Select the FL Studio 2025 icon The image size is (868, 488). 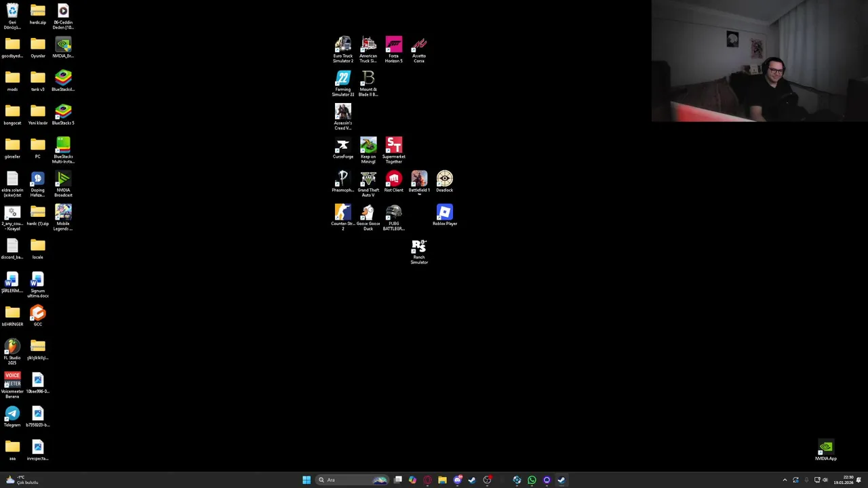click(x=12, y=352)
